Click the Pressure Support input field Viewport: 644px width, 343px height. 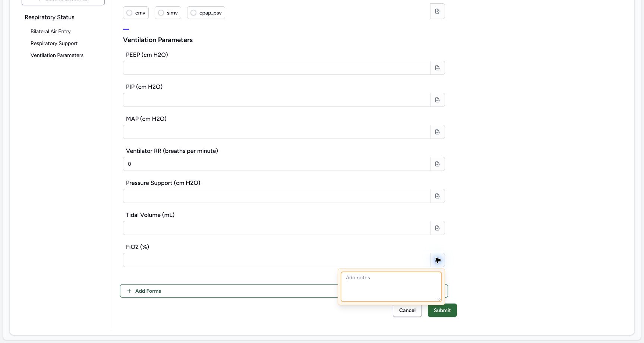(277, 196)
